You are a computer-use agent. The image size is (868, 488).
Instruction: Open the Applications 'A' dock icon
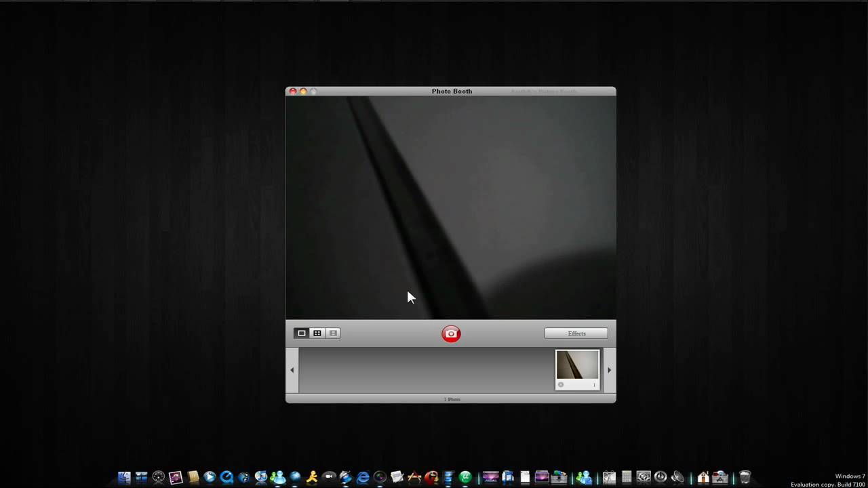pos(414,477)
